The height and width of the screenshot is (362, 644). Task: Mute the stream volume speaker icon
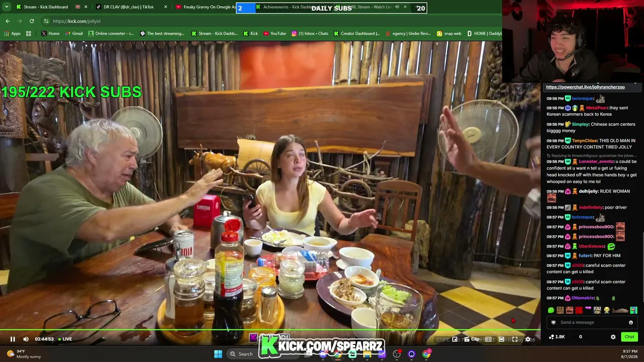26,339
